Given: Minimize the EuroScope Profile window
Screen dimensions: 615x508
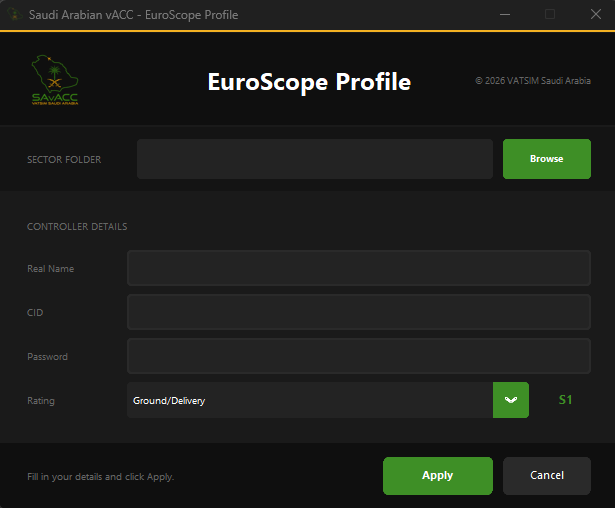Looking at the screenshot, I should pos(505,15).
